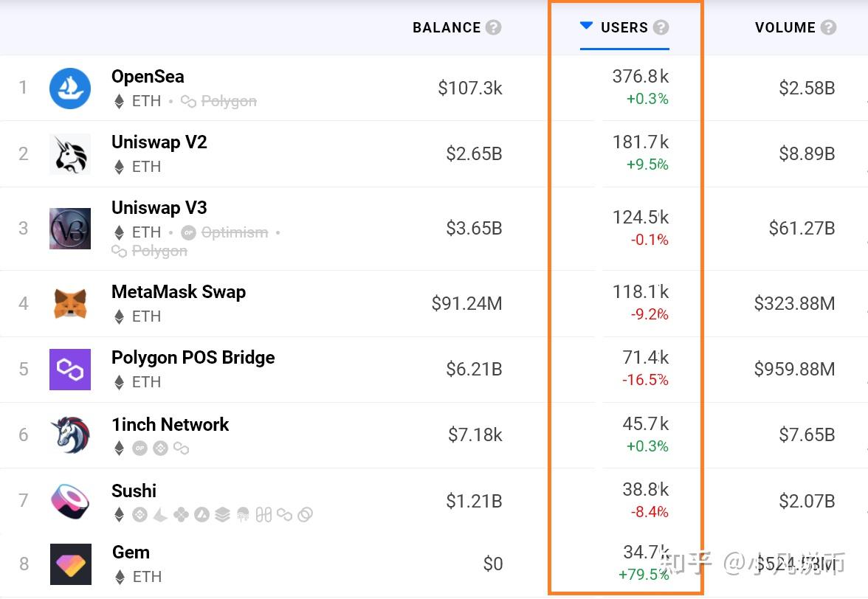Open the BALANCE column help tooltip
Screen dimensions: 868x599
pos(495,27)
